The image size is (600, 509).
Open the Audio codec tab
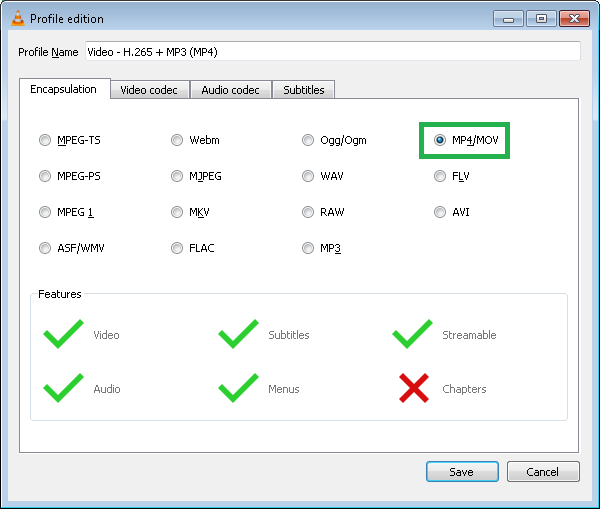pyautogui.click(x=231, y=90)
